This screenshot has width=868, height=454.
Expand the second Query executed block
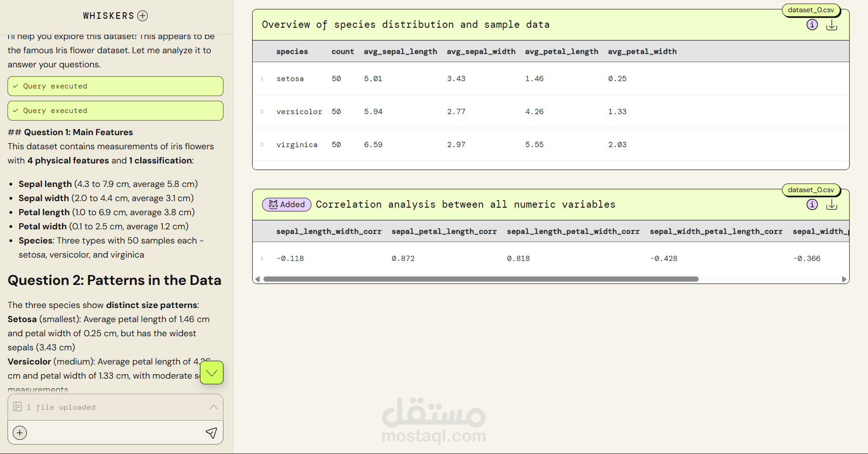click(x=115, y=111)
